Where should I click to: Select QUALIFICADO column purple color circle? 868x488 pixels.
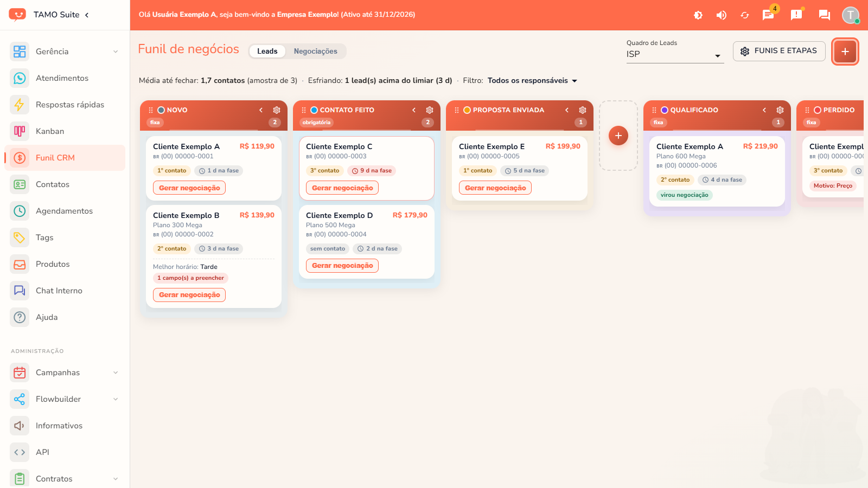pyautogui.click(x=664, y=110)
